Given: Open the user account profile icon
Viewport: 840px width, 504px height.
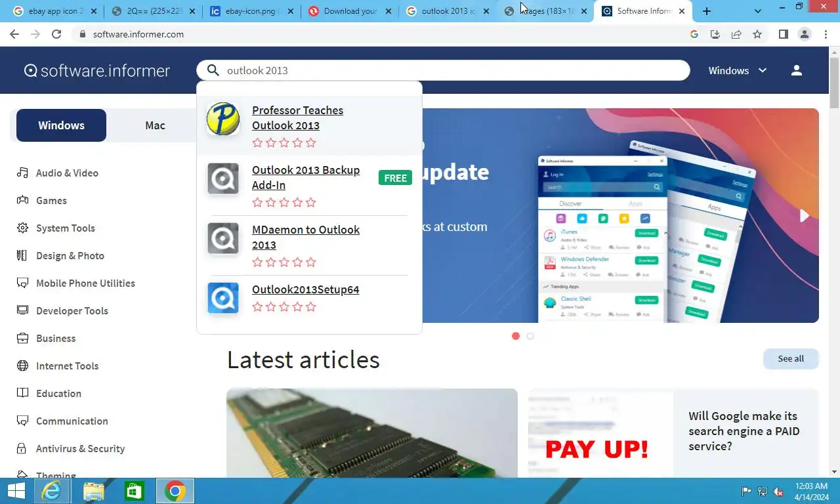Looking at the screenshot, I should click(x=797, y=70).
